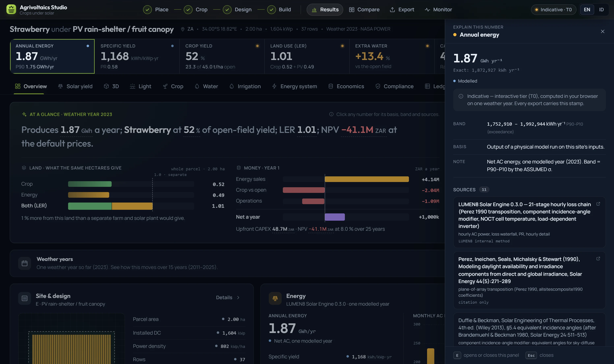This screenshot has width=614, height=364.
Task: Open LUMEN8 Solar Engine source external link
Action: (x=598, y=204)
